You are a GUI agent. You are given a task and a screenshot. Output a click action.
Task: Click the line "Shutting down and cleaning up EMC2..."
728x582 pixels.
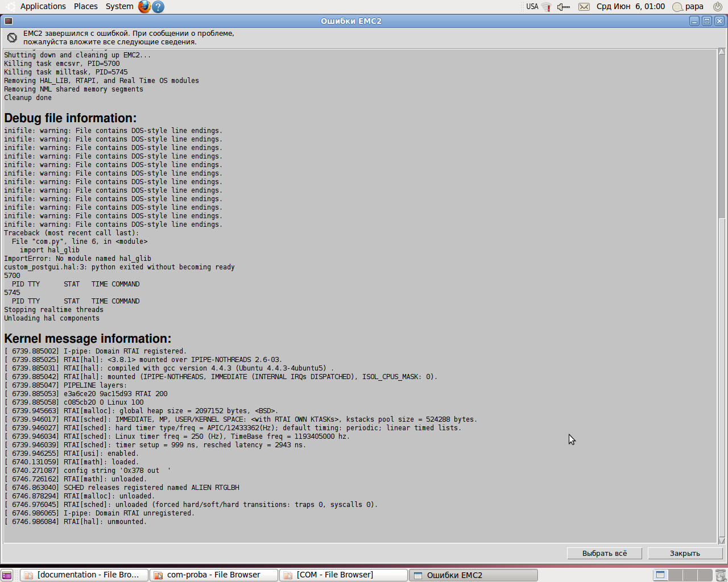coord(78,55)
